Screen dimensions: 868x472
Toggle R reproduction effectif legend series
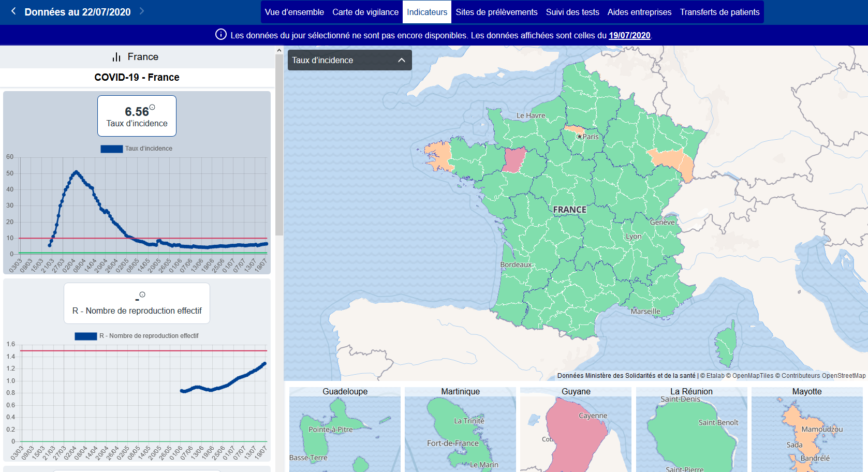pos(86,336)
